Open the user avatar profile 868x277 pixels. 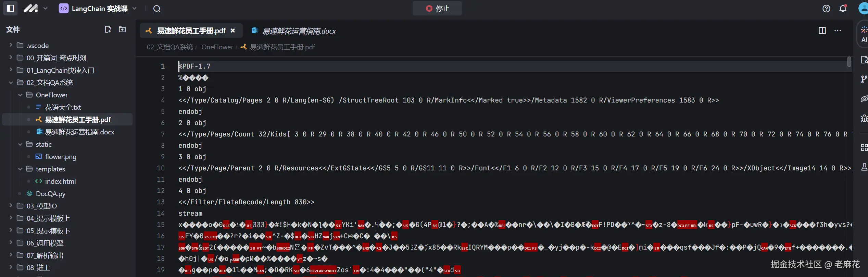[x=863, y=8]
